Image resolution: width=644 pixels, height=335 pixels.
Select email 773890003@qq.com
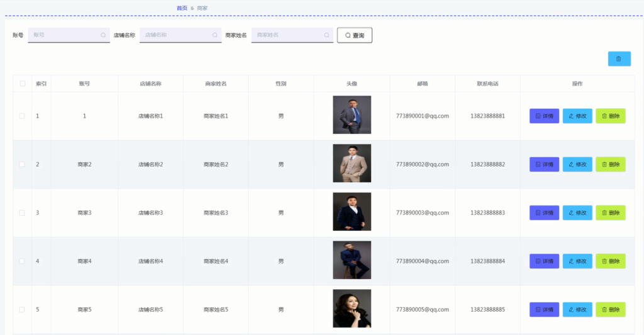[423, 213]
